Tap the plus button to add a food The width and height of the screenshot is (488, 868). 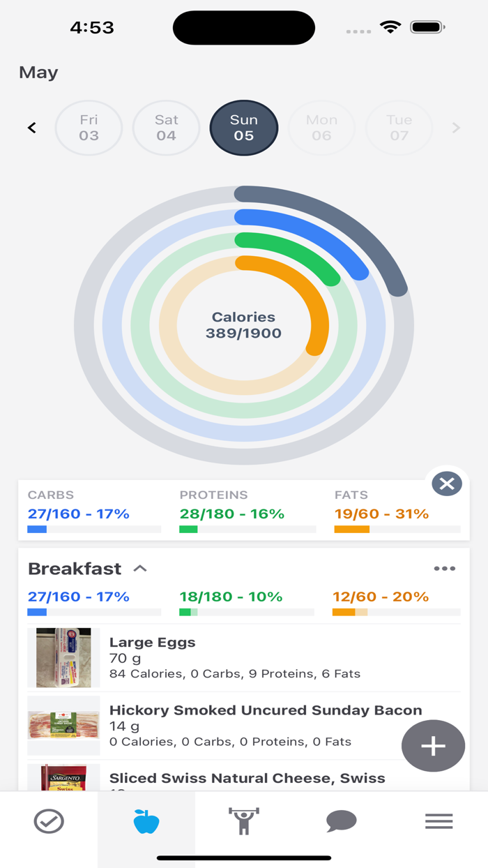point(433,746)
